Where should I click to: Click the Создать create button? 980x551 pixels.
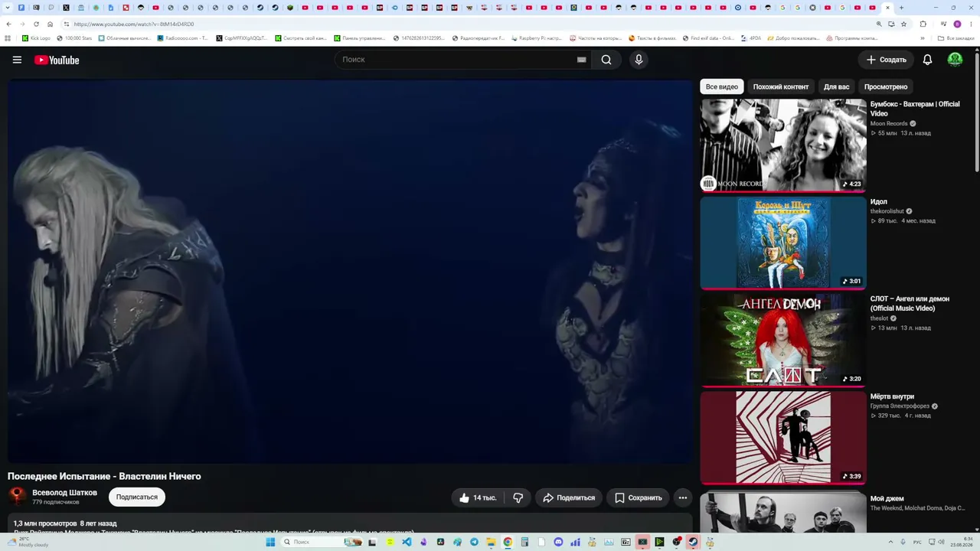coord(886,60)
